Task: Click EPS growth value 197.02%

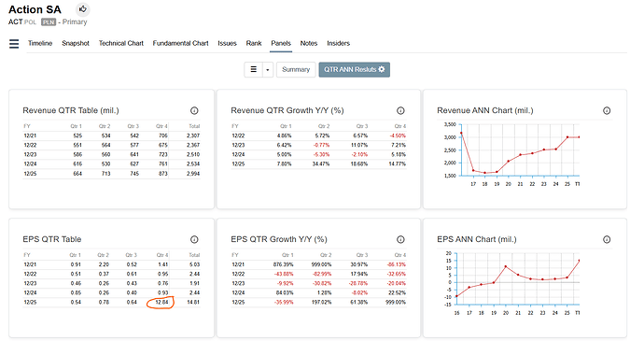Action: click(321, 303)
